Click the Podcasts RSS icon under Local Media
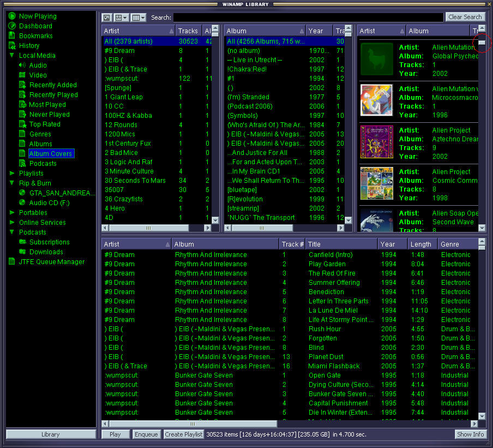The height and width of the screenshot is (448, 493). [22, 163]
